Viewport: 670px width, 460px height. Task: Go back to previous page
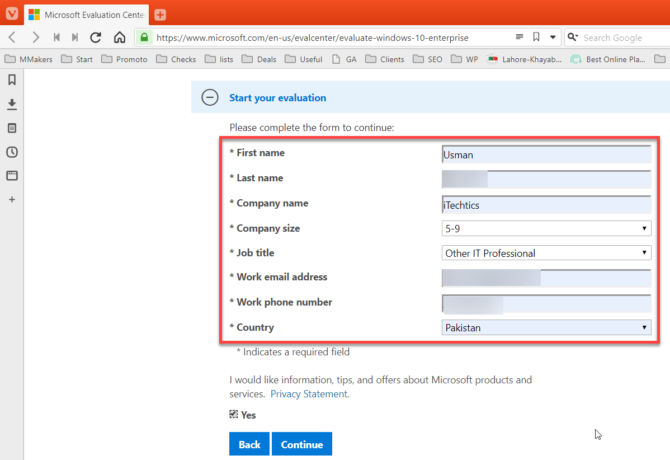pyautogui.click(x=12, y=38)
